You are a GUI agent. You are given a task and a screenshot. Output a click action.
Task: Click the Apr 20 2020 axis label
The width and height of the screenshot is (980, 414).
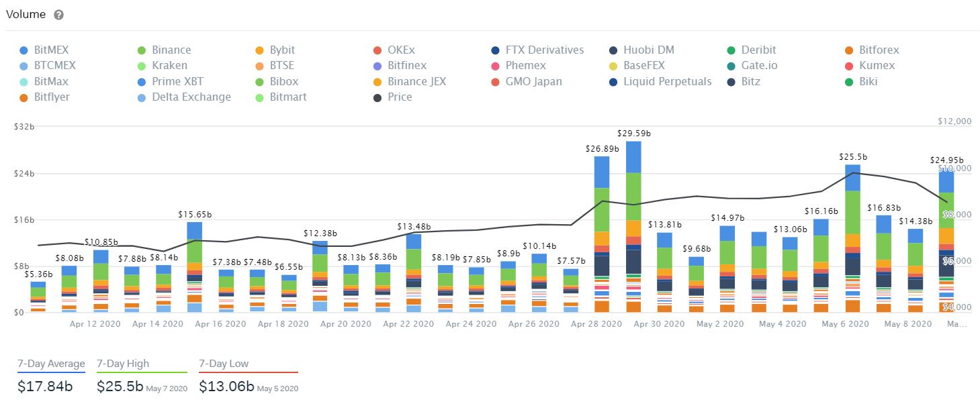pos(346,323)
